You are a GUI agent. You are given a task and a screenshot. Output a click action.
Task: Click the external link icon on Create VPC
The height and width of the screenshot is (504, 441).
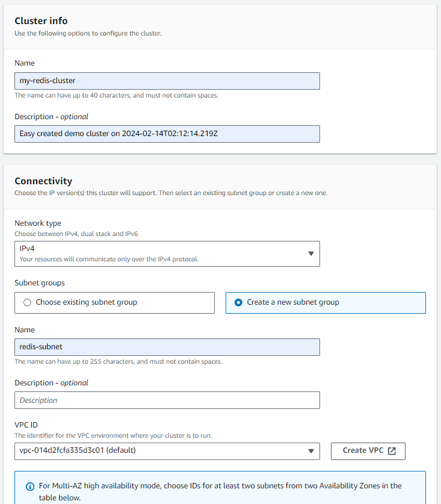point(392,451)
